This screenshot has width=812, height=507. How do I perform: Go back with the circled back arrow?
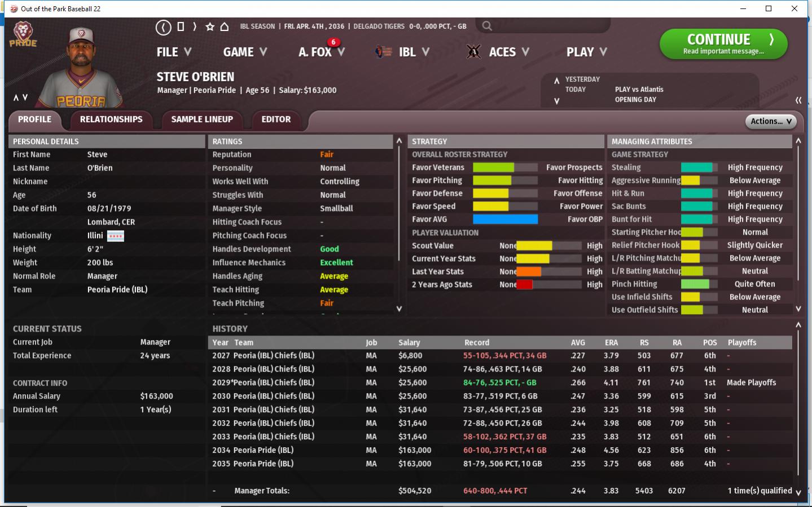(x=163, y=27)
